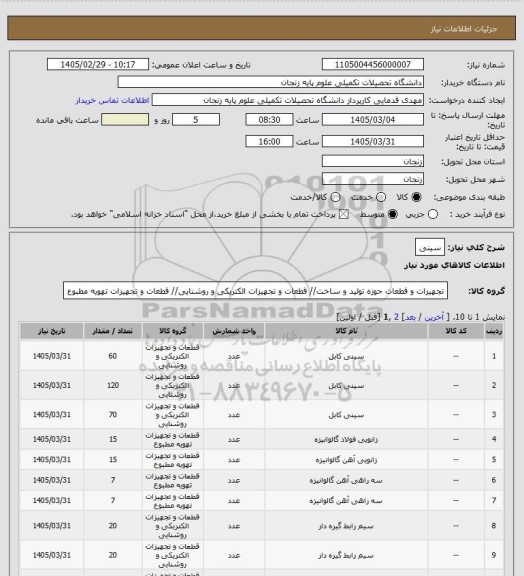Click the ردیف column header
The image size is (524, 576).
494,331
